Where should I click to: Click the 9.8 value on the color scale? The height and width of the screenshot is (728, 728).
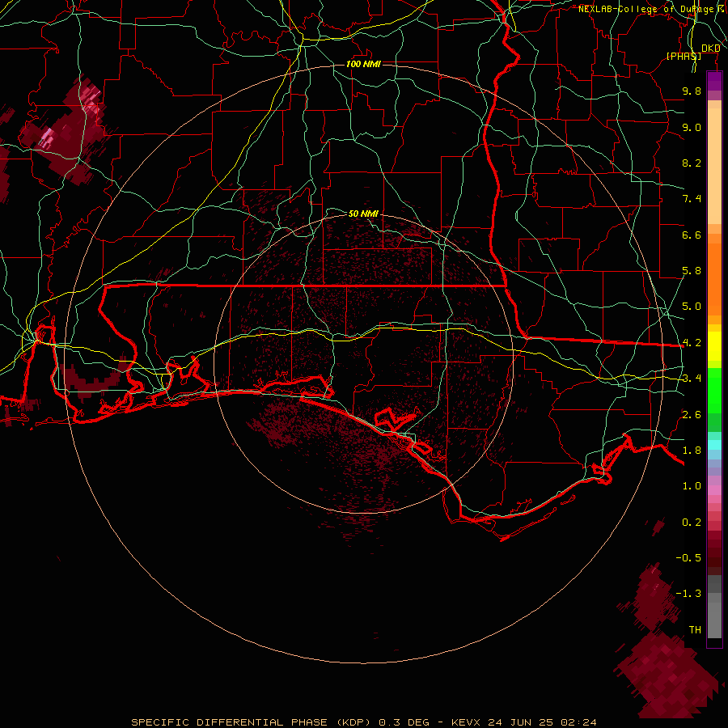pos(692,91)
